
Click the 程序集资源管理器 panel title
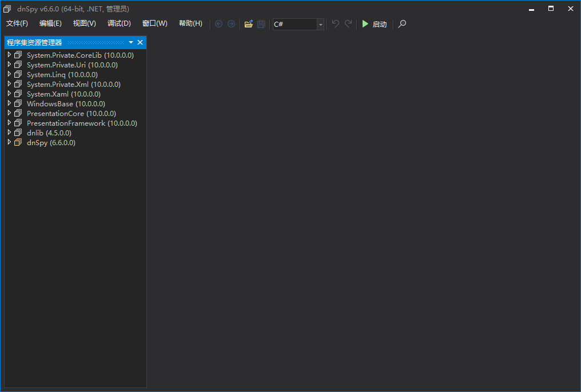point(34,42)
